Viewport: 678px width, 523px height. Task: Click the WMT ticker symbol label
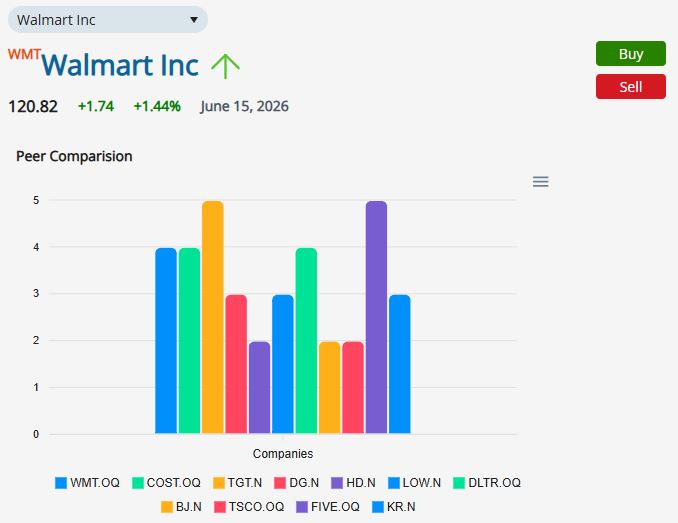coord(24,54)
